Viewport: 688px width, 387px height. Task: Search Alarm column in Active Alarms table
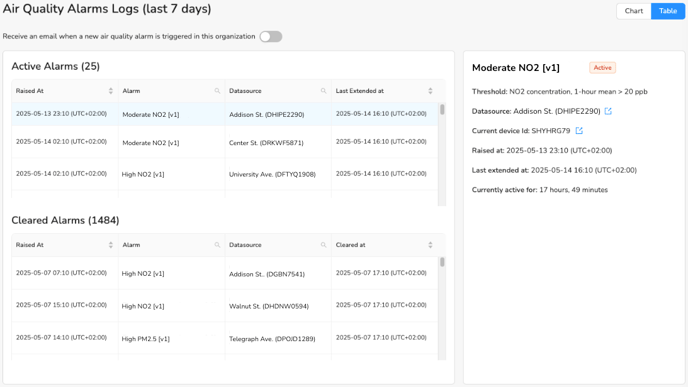pos(217,91)
